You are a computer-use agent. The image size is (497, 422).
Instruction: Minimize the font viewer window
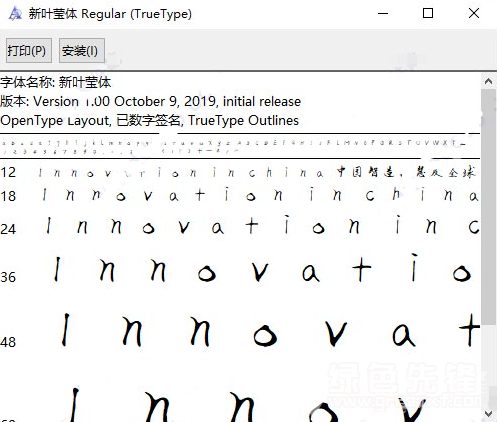[383, 14]
